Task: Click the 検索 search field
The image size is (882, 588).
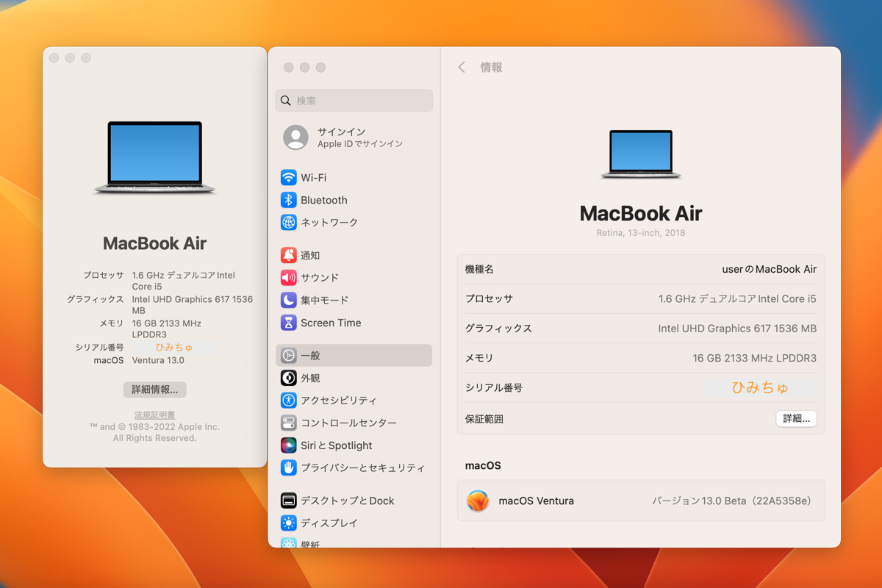Action: [354, 101]
